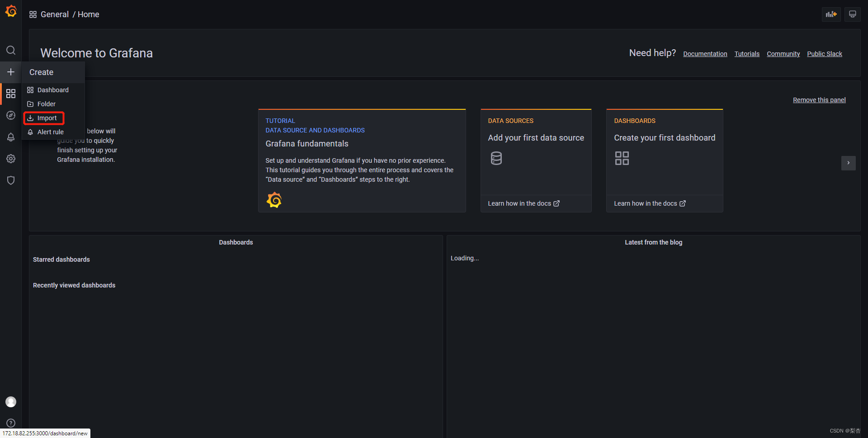Select Dashboard from the Create menu
This screenshot has width=868, height=438.
coord(53,90)
